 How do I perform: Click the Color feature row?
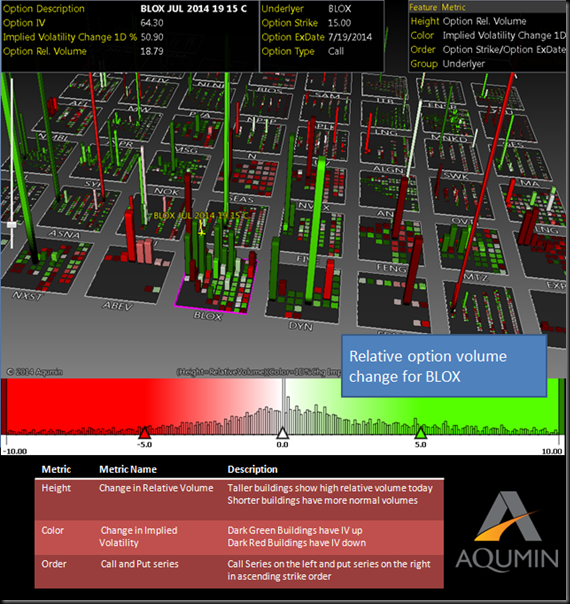click(488, 35)
